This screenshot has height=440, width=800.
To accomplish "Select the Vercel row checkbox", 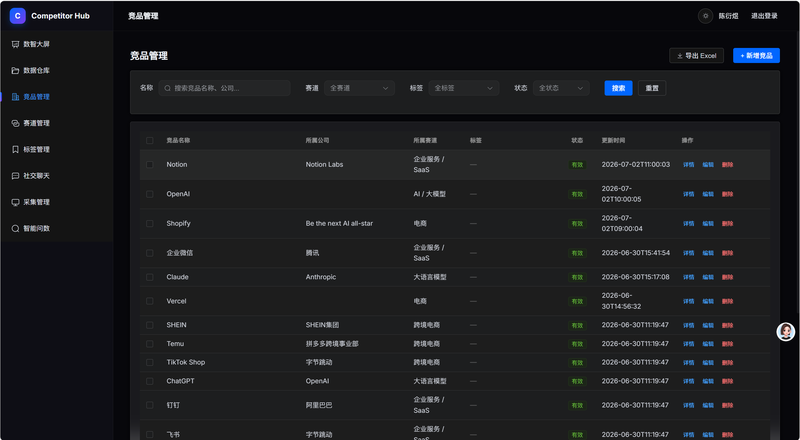I will (x=149, y=301).
